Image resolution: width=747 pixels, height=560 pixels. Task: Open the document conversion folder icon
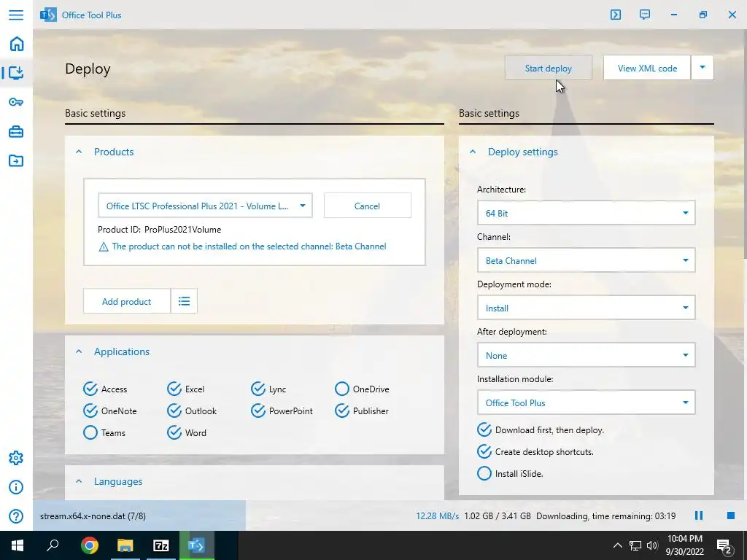16,160
